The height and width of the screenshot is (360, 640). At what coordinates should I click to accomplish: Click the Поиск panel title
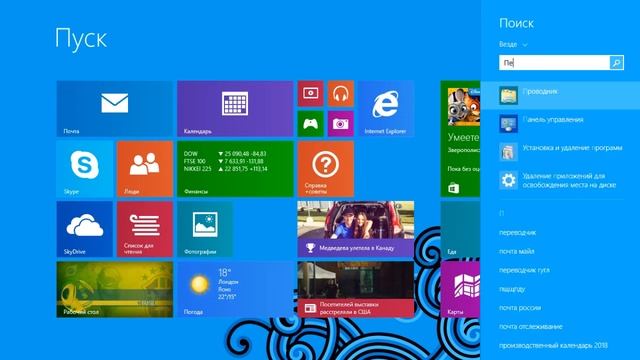pos(516,23)
